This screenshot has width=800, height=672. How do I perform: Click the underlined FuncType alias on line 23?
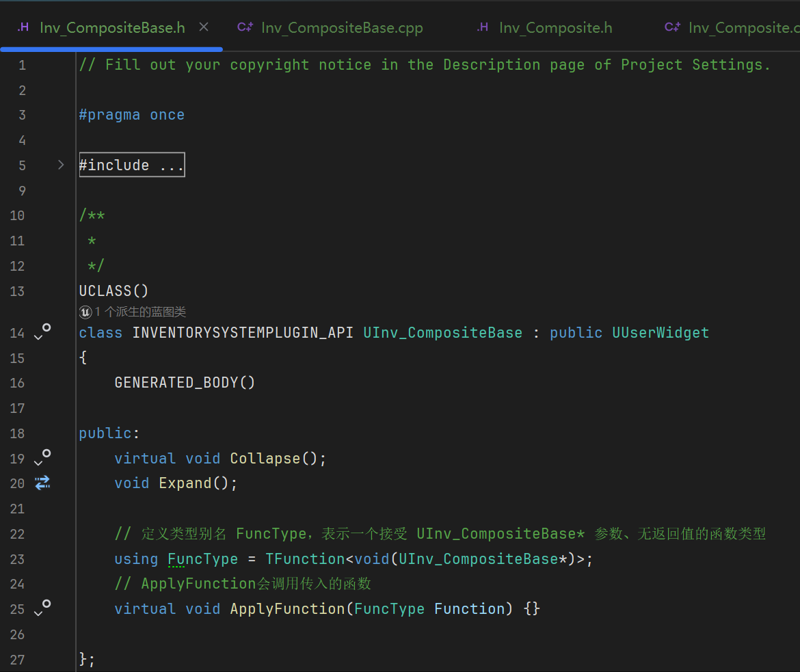202,559
